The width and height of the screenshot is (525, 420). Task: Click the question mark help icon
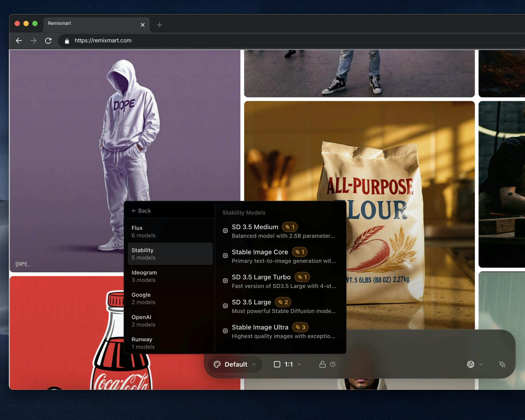point(333,364)
